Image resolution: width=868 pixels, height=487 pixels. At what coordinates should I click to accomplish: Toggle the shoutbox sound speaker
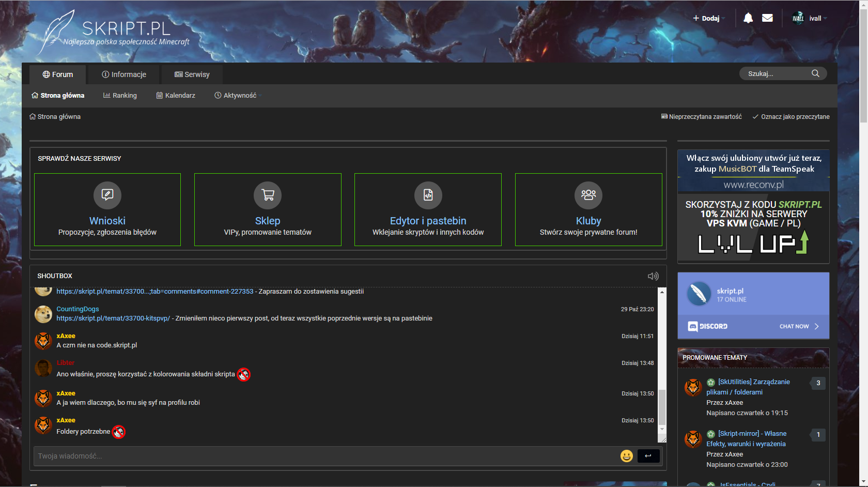pyautogui.click(x=653, y=276)
